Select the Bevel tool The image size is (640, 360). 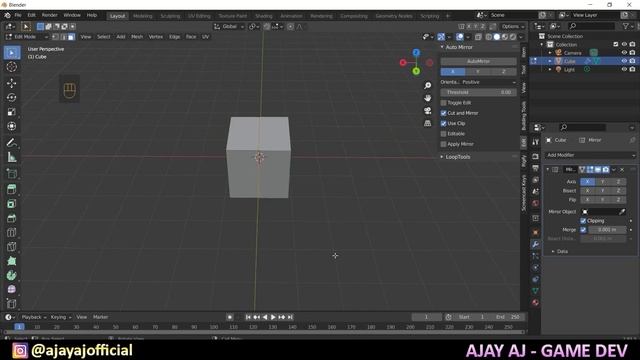(11, 218)
